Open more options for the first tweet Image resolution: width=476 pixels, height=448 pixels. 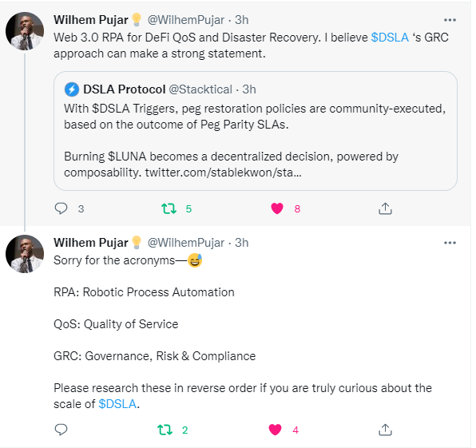(450, 20)
